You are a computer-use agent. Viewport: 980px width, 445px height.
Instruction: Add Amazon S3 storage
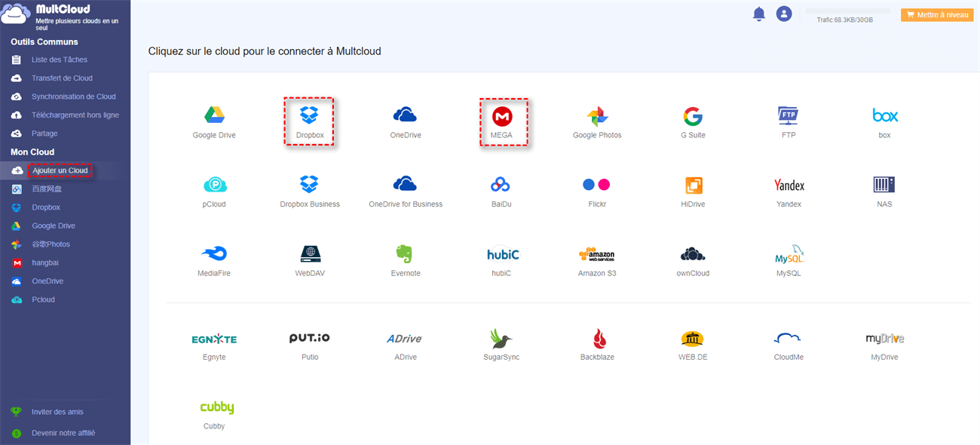point(597,254)
